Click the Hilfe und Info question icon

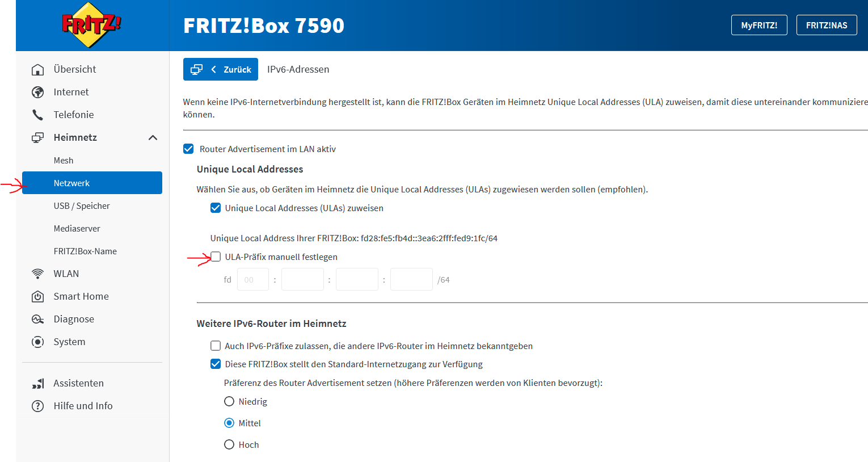pos(37,406)
